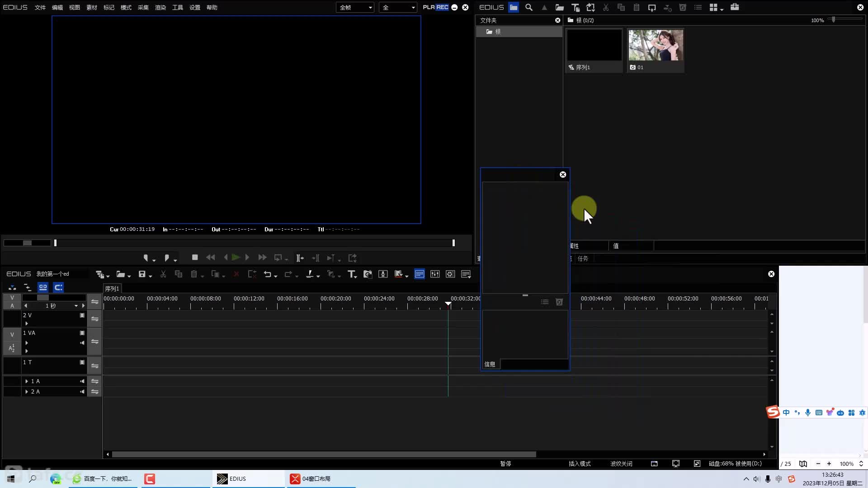Toggle video mute on the 2 V track
Viewport: 868px width, 488px height.
coord(82,315)
